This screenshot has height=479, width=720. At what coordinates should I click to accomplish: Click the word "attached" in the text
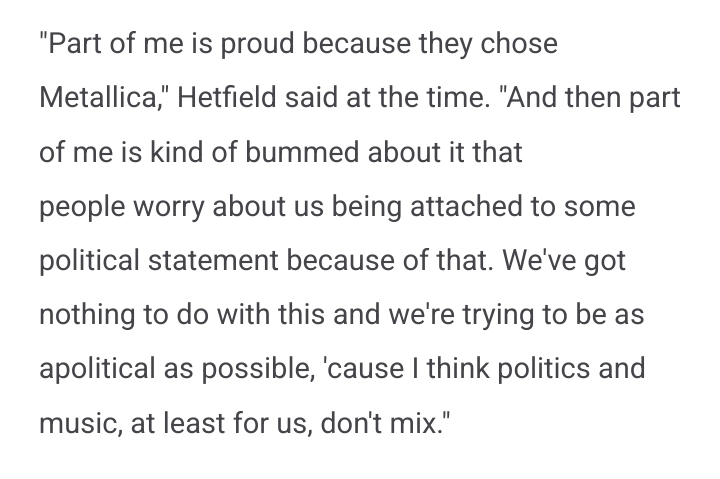tap(466, 206)
